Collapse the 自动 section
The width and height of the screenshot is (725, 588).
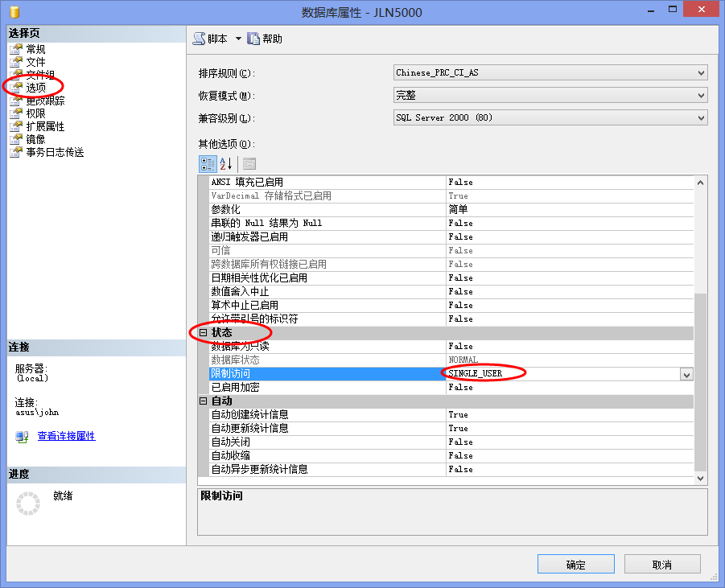point(204,401)
